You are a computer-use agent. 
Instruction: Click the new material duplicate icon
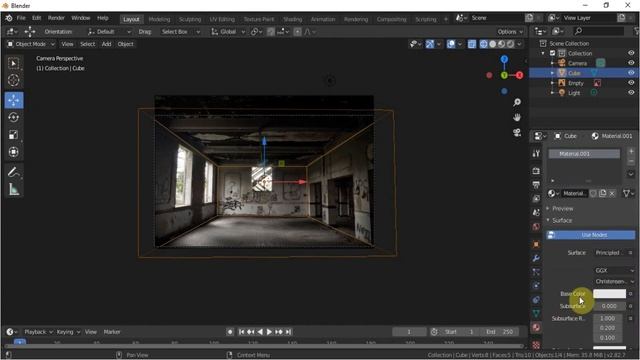coord(602,193)
